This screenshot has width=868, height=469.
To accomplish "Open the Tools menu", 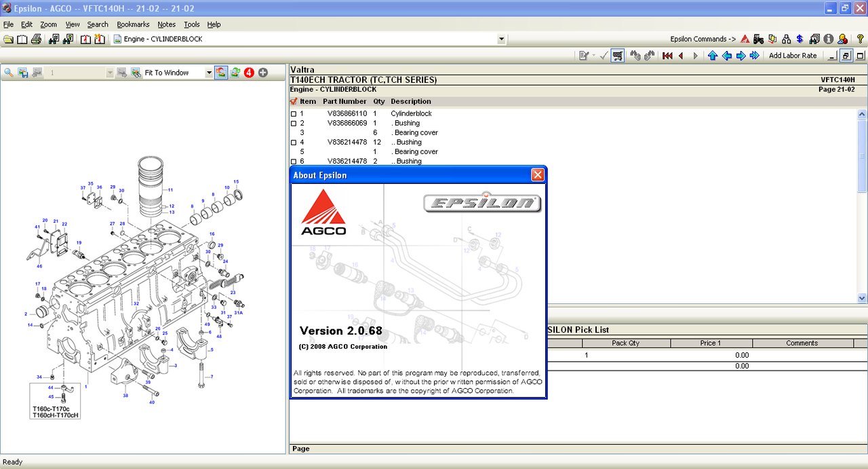I will tap(192, 24).
